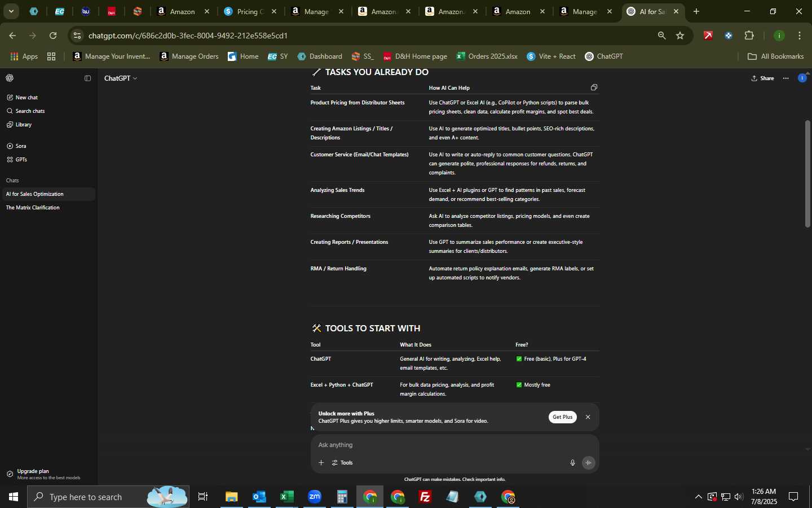The image size is (812, 508).
Task: Click the ChatGPT logo in the sidebar
Action: (10, 78)
